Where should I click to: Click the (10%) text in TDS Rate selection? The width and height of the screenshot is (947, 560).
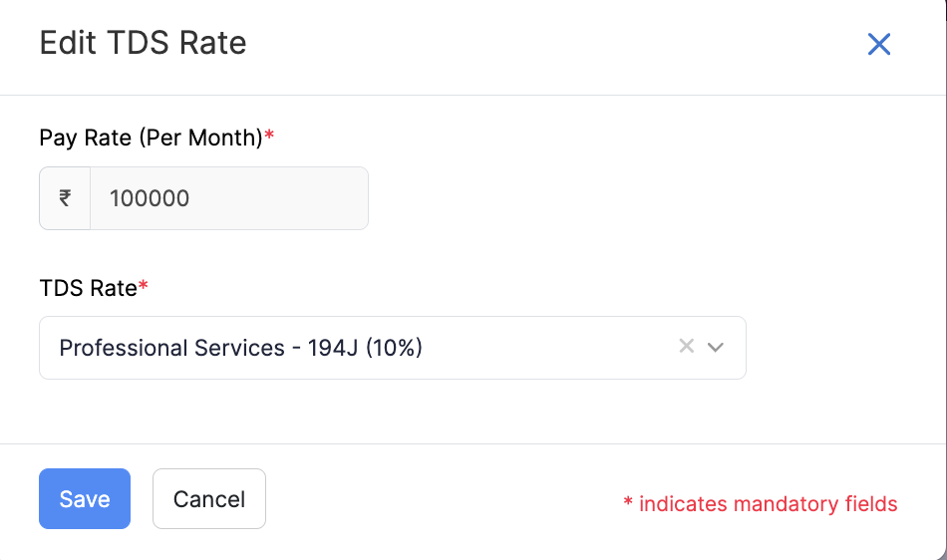pos(394,348)
